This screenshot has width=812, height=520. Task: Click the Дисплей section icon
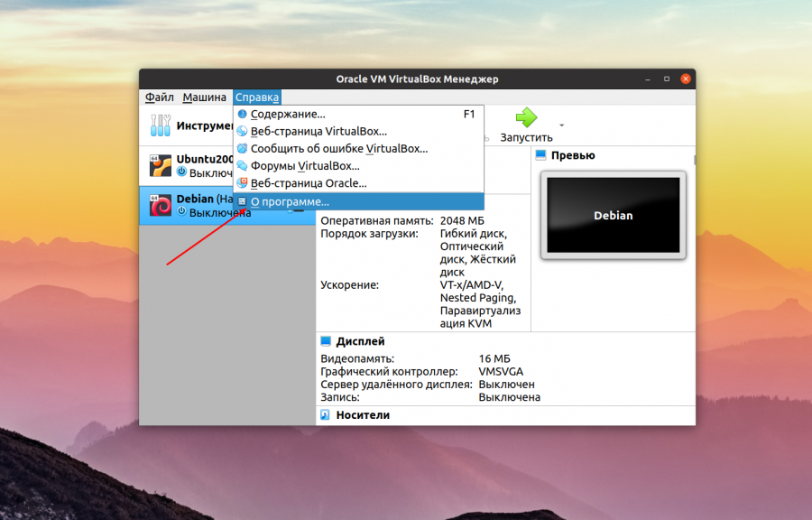(x=326, y=341)
